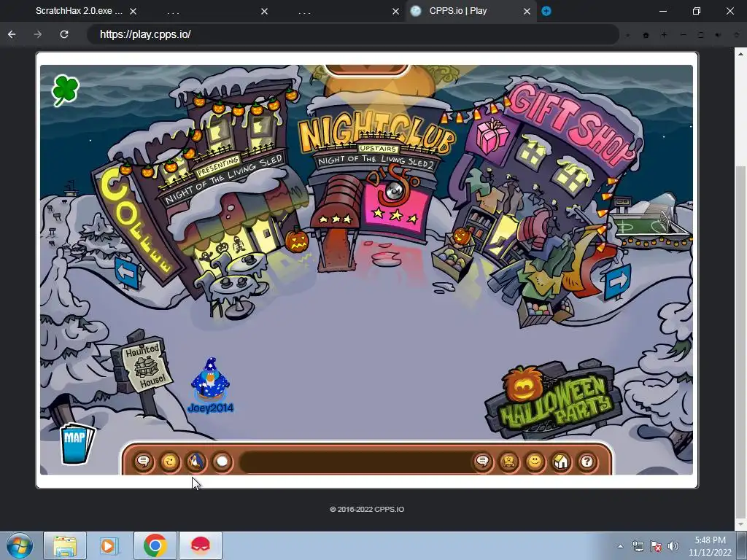This screenshot has width=747, height=560.
Task: Open the buddy list smiley icon
Action: point(535,462)
